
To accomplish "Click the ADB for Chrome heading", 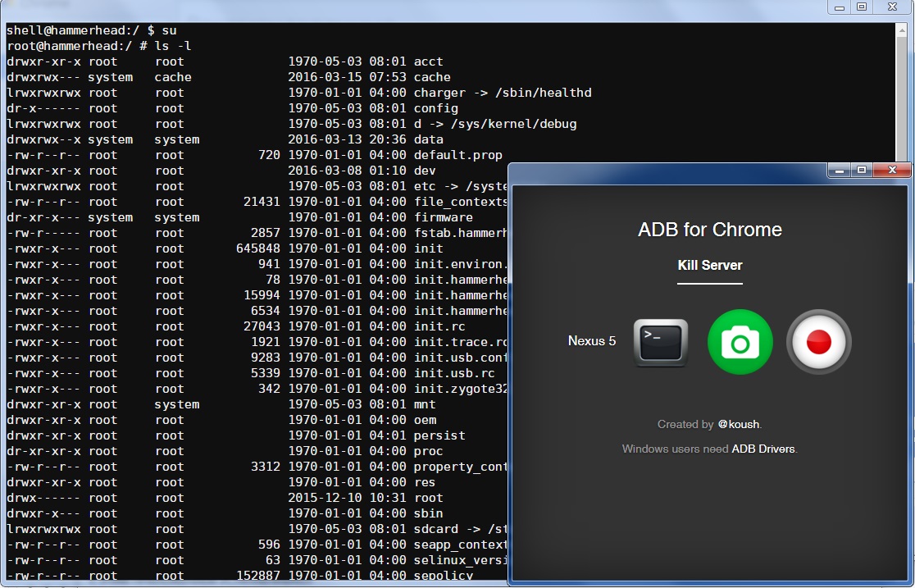I will [710, 230].
